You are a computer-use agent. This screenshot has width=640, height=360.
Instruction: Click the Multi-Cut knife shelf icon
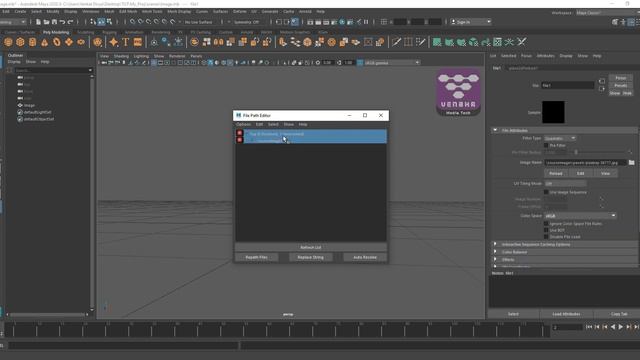396,42
